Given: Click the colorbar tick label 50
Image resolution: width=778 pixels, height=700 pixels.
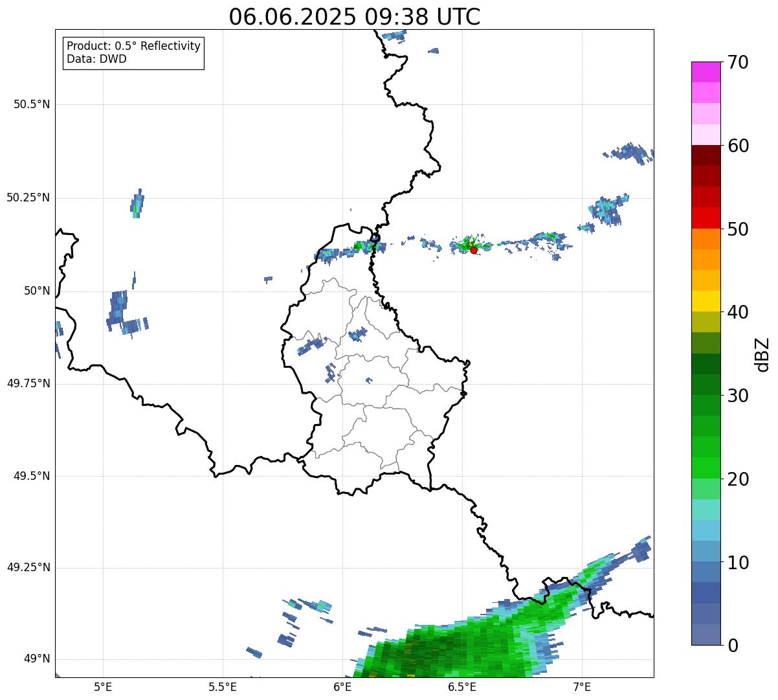Looking at the screenshot, I should coord(739,229).
